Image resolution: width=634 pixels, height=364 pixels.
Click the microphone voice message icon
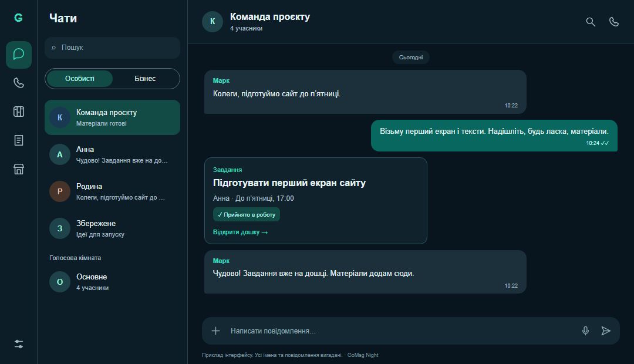pyautogui.click(x=585, y=331)
